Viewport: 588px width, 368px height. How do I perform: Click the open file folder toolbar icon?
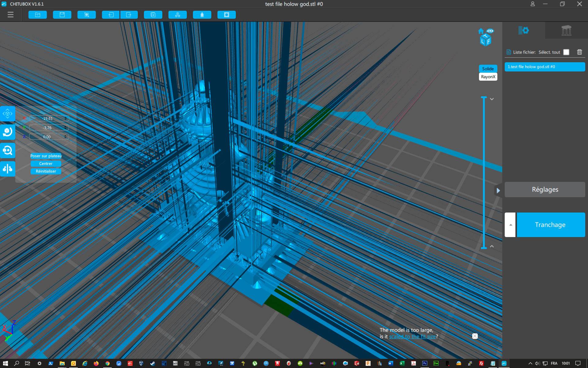click(38, 15)
